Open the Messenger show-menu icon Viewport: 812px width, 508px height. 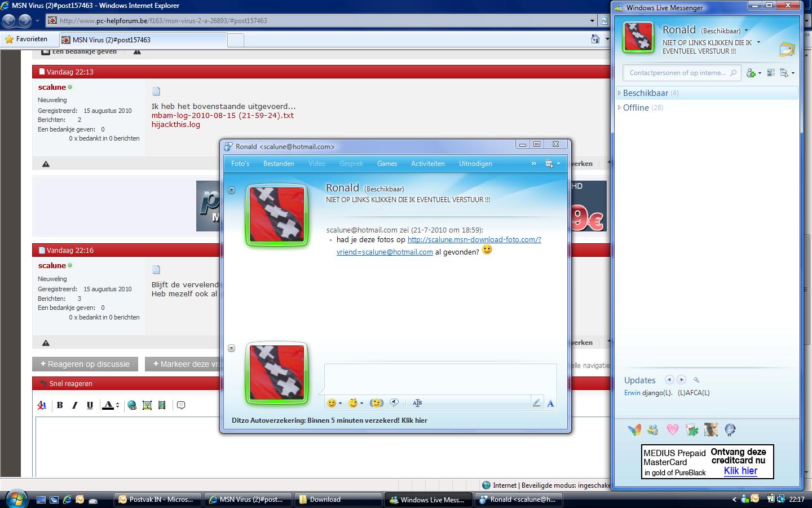tap(787, 73)
